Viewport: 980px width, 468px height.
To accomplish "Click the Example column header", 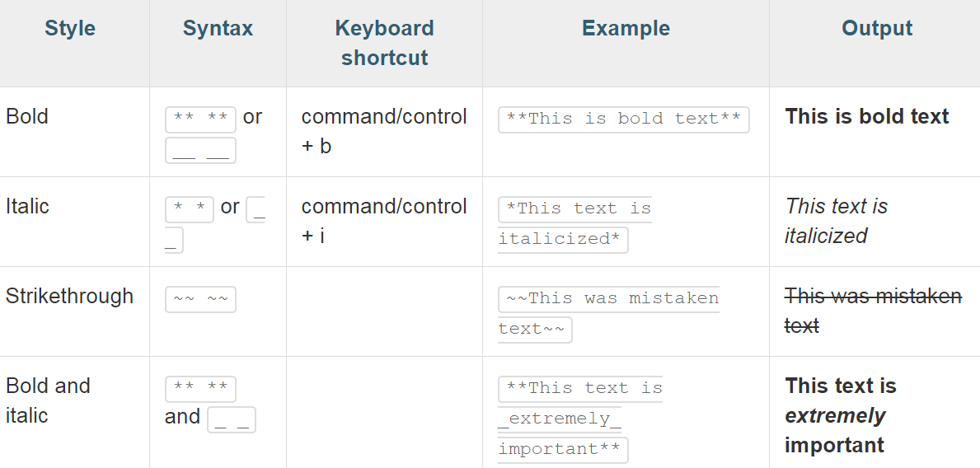I will point(626,28).
